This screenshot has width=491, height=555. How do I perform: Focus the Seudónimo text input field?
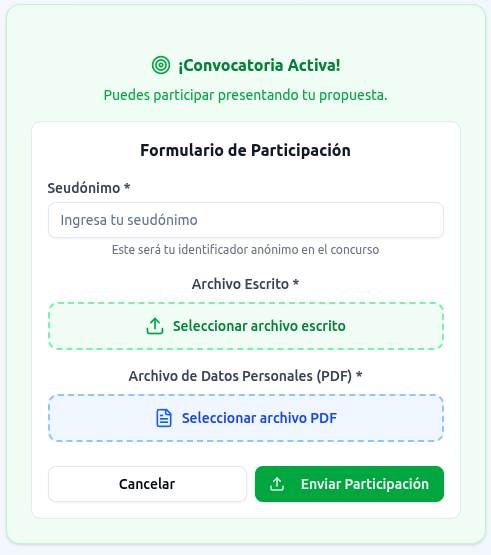click(246, 220)
